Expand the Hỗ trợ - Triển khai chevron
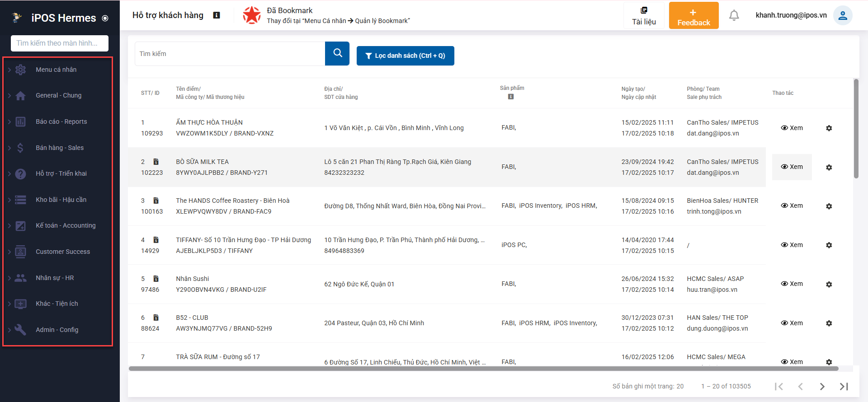This screenshot has height=402, width=868. click(x=9, y=174)
